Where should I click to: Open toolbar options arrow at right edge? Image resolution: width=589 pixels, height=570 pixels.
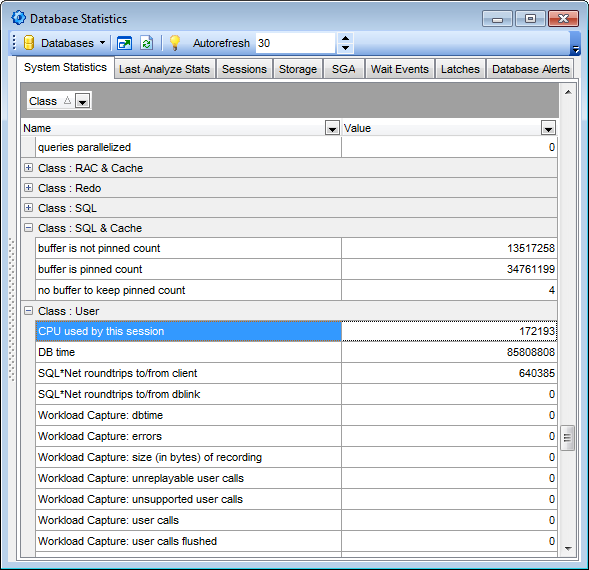click(x=575, y=49)
